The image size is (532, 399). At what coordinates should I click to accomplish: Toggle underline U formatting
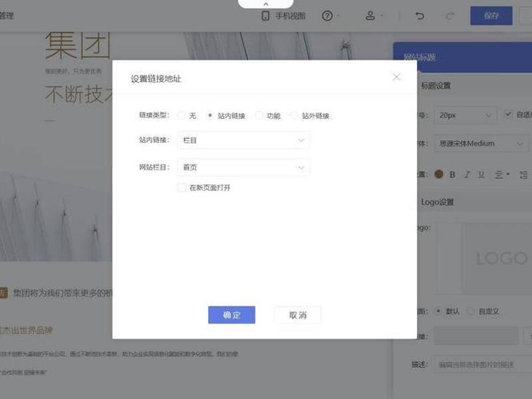[481, 175]
